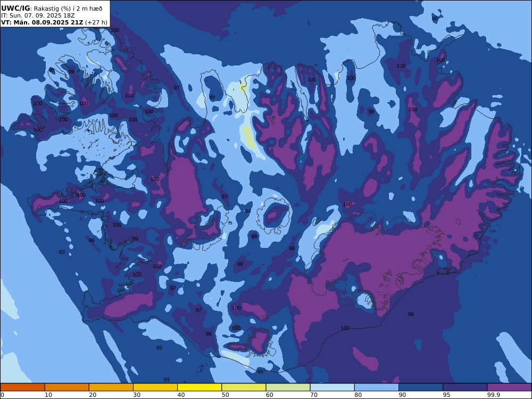This screenshot has height=399, width=532.
Task: Pick the pale yellow 50–60 legend swatch
Action: (244, 387)
